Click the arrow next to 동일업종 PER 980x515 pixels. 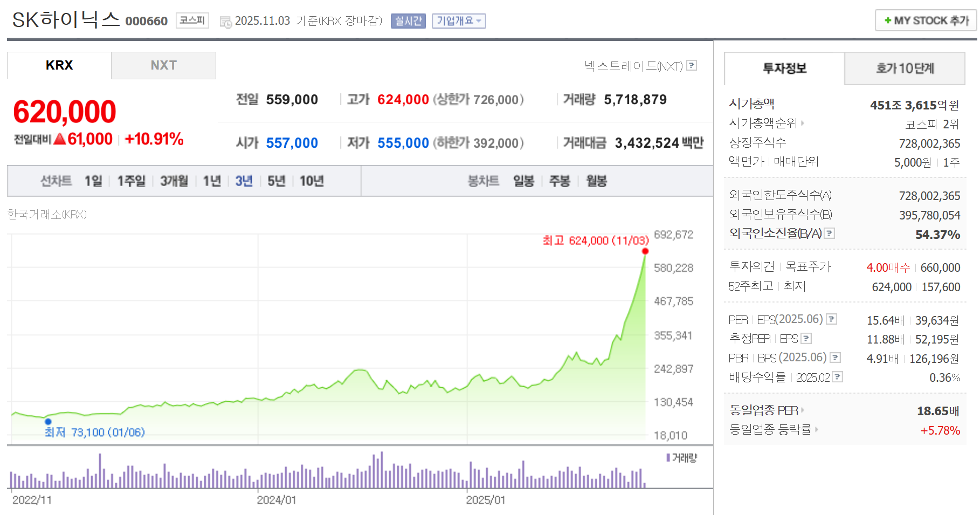coord(803,410)
